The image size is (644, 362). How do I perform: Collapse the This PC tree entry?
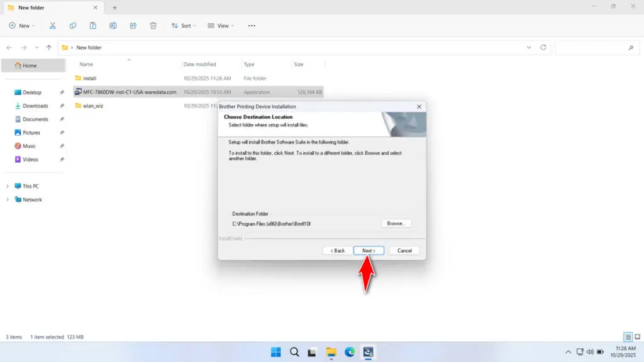click(6, 185)
